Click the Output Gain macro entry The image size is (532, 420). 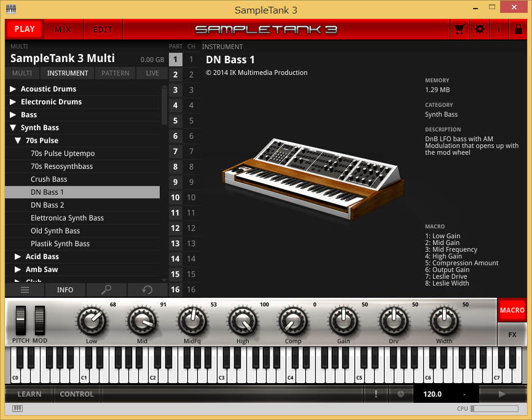[447, 270]
